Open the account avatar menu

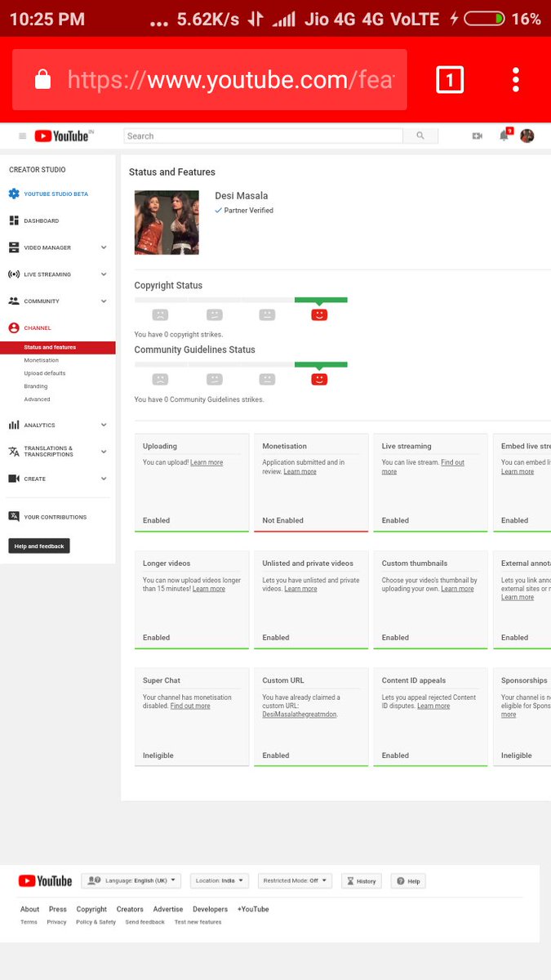coord(527,136)
